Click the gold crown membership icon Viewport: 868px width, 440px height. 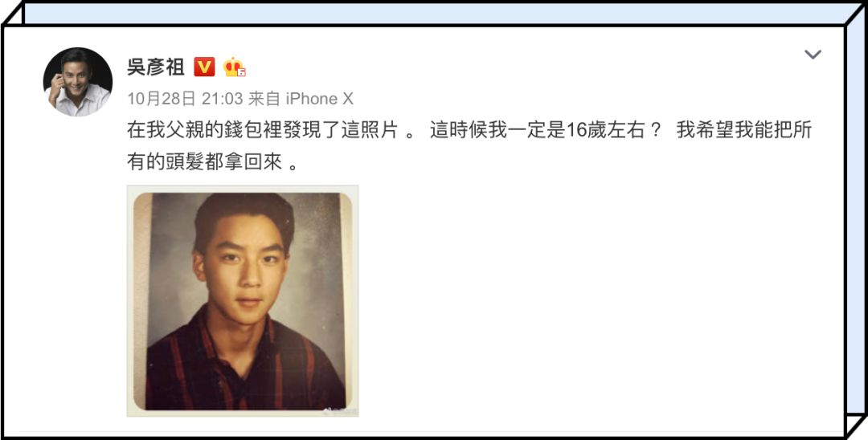coord(234,67)
